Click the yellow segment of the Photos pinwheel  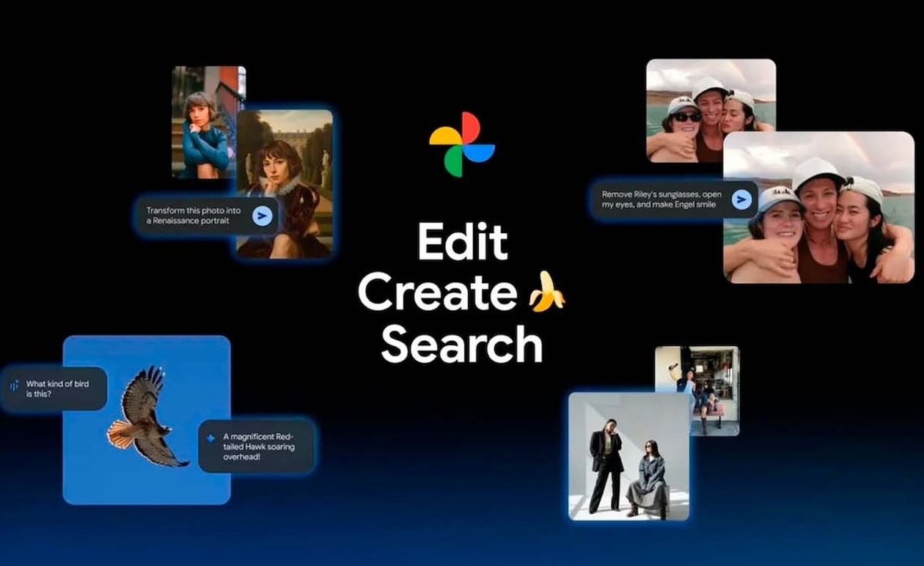coord(444,136)
